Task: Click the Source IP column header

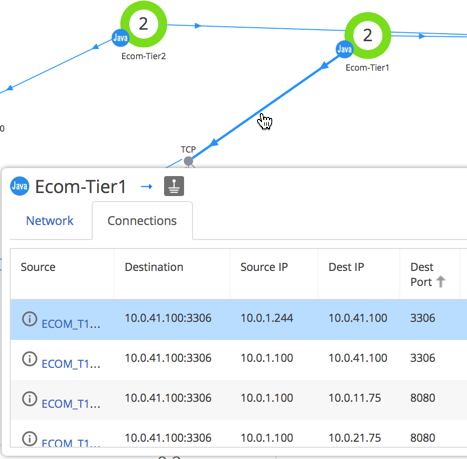Action: [x=264, y=267]
